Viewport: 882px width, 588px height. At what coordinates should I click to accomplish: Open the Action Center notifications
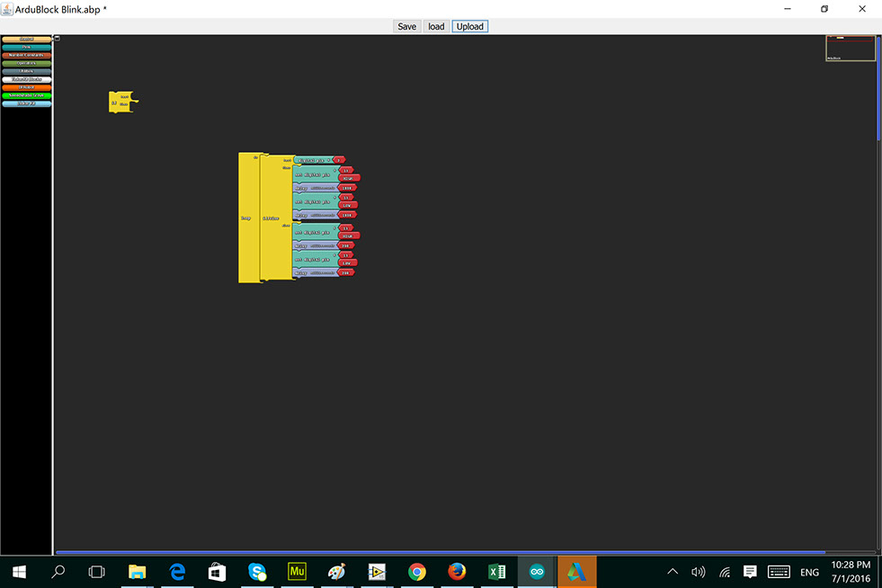coord(750,572)
